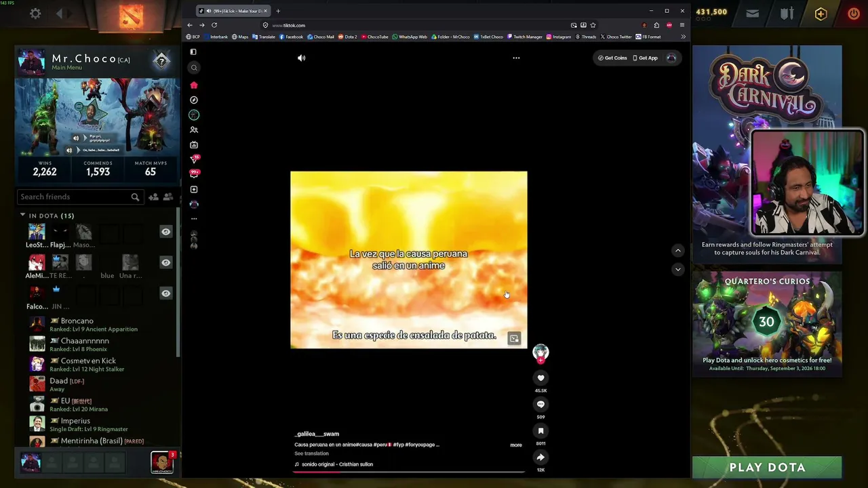
Task: Spectate the AleMi... party via eye icon
Action: click(165, 262)
